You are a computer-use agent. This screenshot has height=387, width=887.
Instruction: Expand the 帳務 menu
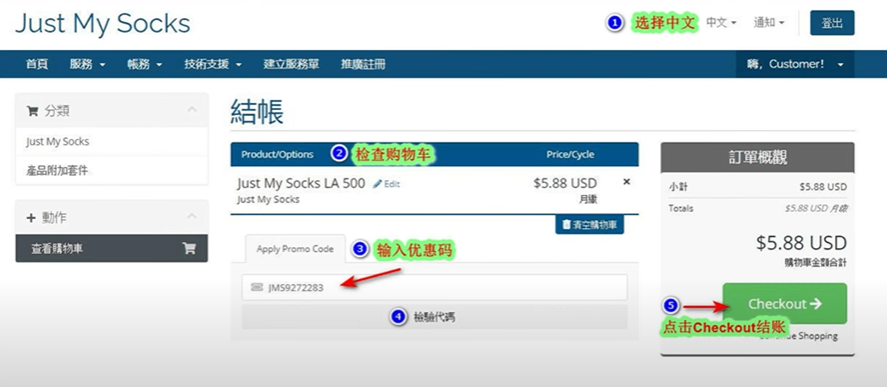click(145, 64)
